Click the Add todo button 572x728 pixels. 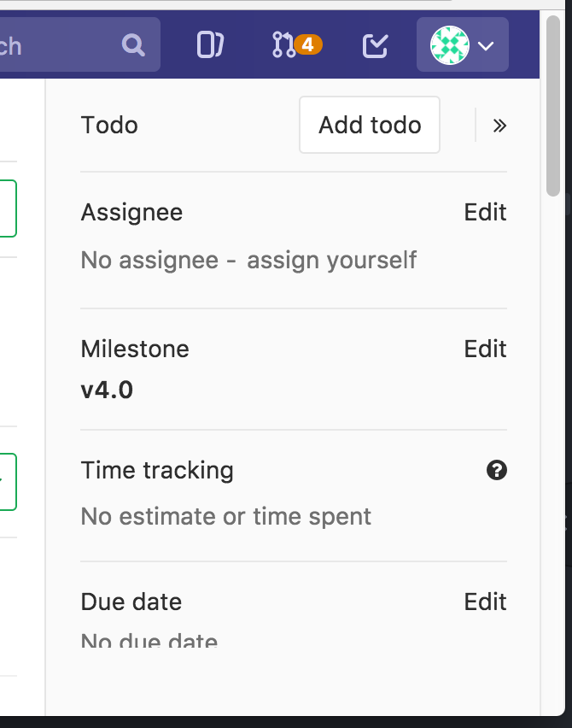pyautogui.click(x=370, y=125)
